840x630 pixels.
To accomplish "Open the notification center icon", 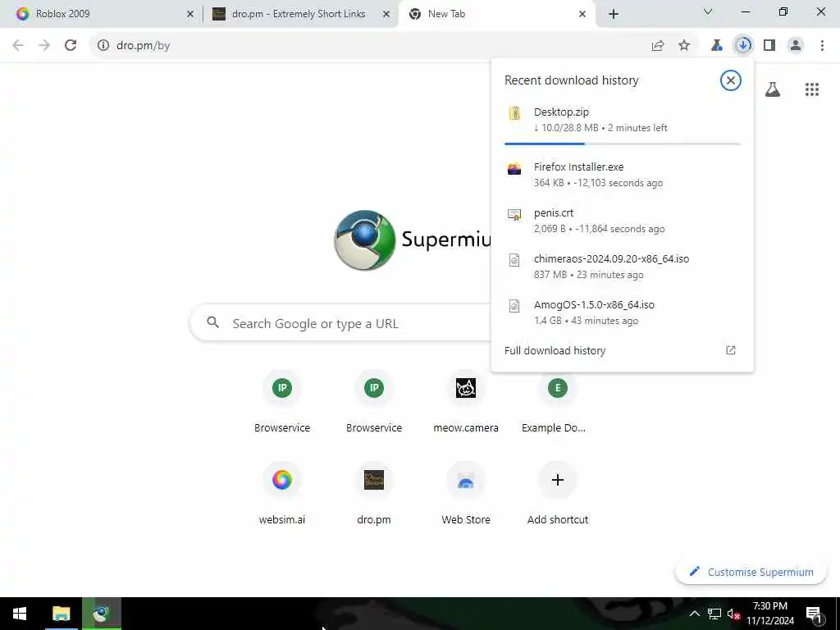I will (x=814, y=614).
